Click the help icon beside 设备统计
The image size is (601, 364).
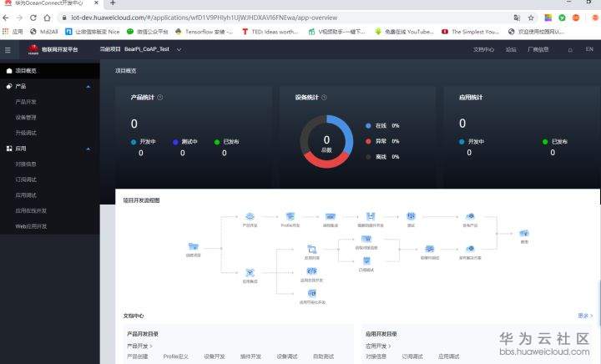coord(324,98)
